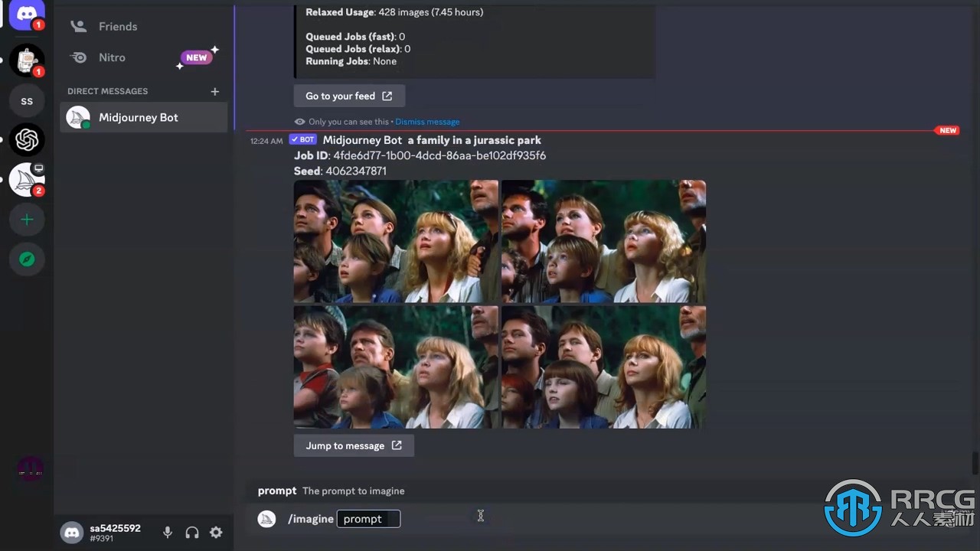Click the chat scrollbar thumb

coord(975,463)
